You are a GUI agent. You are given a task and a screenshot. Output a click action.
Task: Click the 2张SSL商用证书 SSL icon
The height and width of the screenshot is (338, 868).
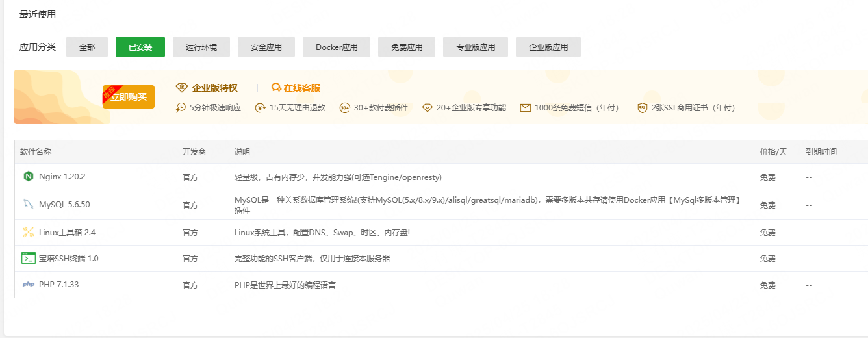tap(643, 108)
